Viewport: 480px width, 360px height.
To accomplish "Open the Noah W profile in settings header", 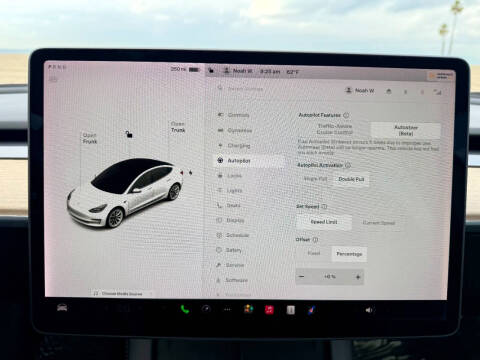I will coord(360,90).
